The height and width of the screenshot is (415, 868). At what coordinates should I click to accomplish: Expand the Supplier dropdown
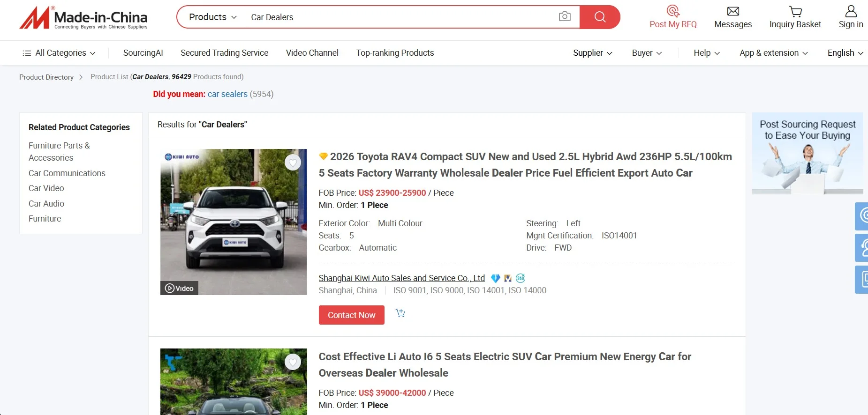coord(593,53)
